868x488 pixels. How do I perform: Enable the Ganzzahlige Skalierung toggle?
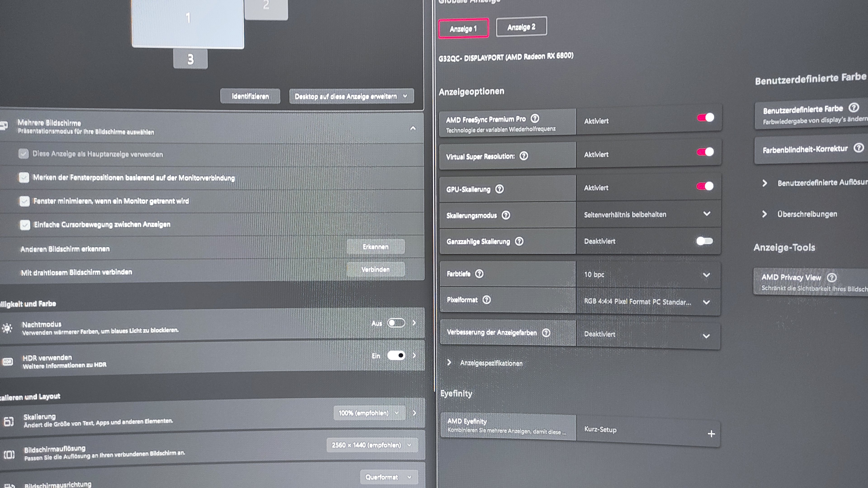tap(704, 241)
